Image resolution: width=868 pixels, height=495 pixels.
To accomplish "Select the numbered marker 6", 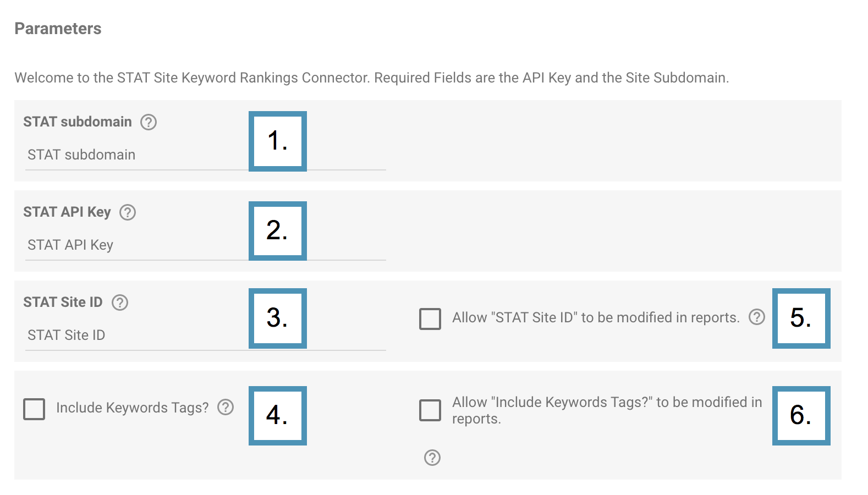I will [802, 416].
